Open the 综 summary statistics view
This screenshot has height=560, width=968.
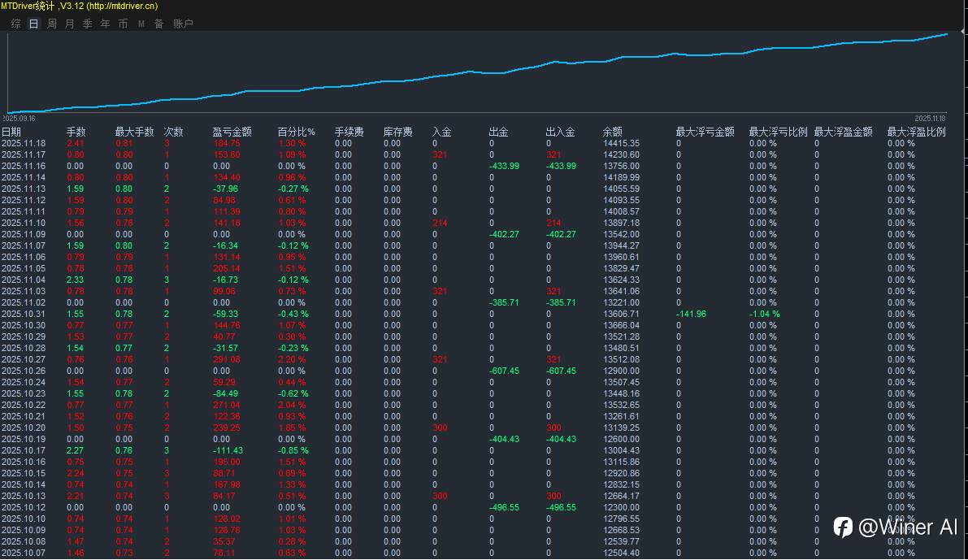(15, 24)
